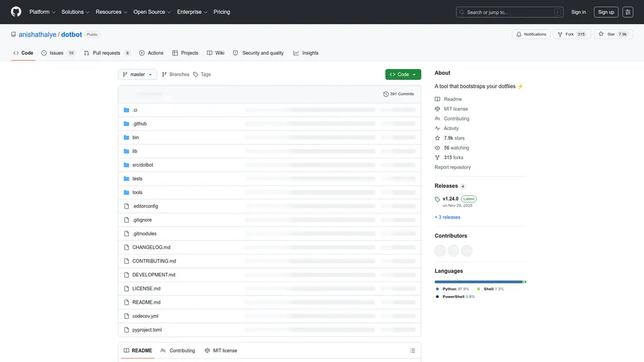The width and height of the screenshot is (644, 362).
Task: Open Security and quality tab
Action: point(258,53)
